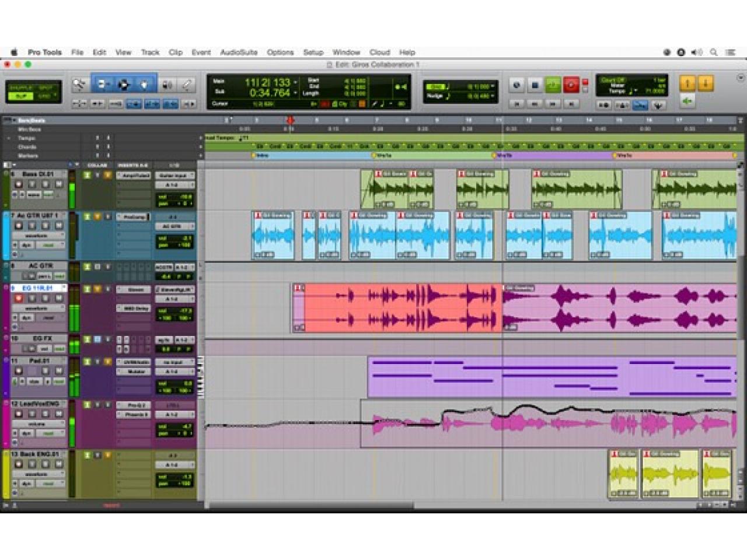Record-arm the Ac GTR track 7
Screen dimensions: 747x560
tap(19, 226)
